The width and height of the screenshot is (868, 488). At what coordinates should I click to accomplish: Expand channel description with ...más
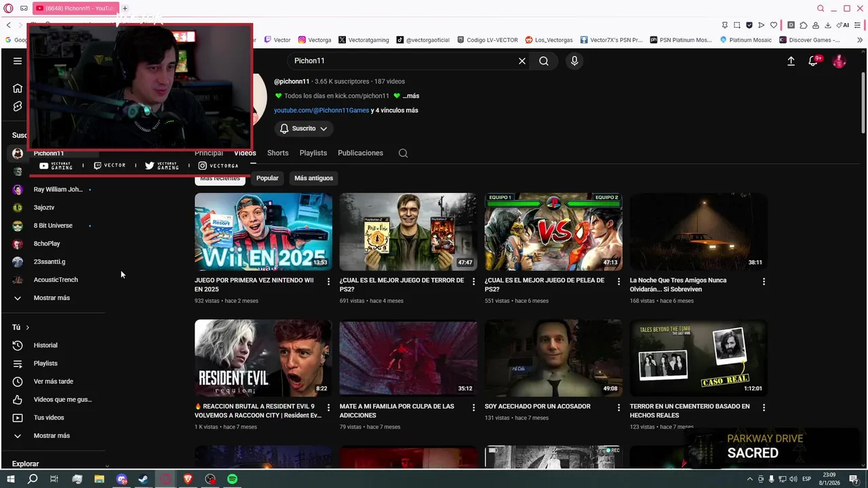pyautogui.click(x=411, y=96)
